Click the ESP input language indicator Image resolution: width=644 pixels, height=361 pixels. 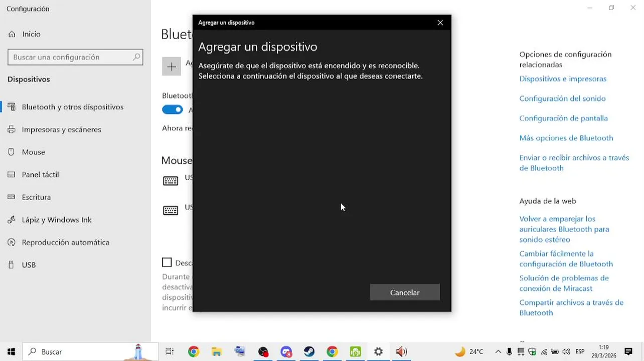click(580, 351)
